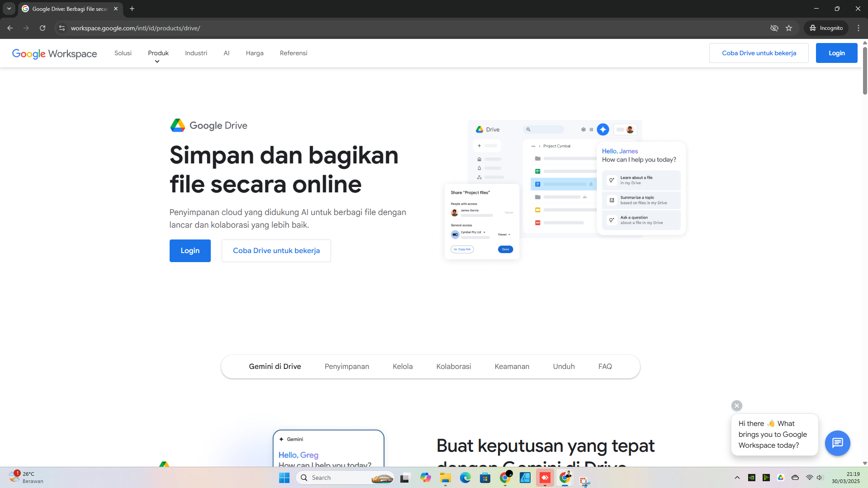Open the Referensi menu
This screenshot has width=868, height=488.
(294, 53)
